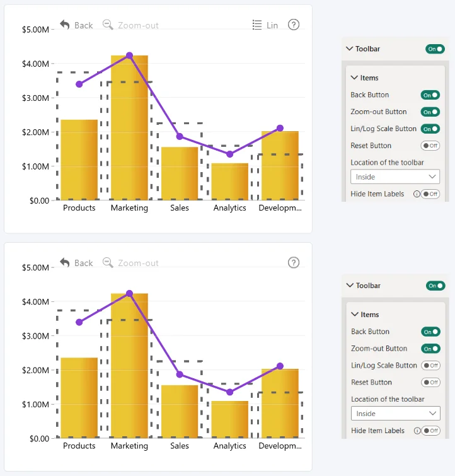
Task: Click the Back arrow icon in bottom chart
Action: [65, 263]
